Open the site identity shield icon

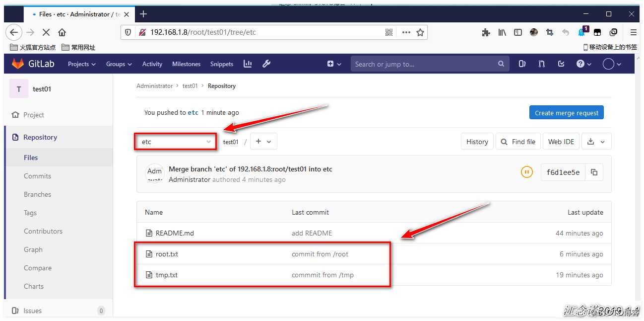tap(128, 32)
